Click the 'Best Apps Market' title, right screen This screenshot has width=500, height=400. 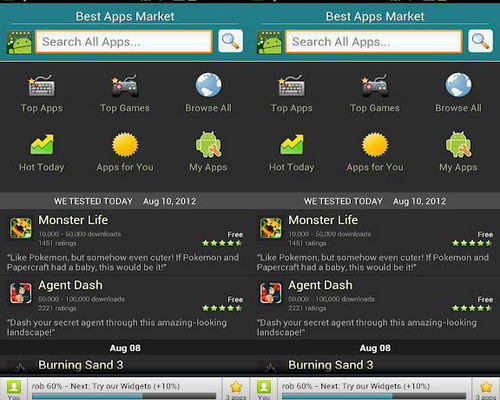(375, 16)
